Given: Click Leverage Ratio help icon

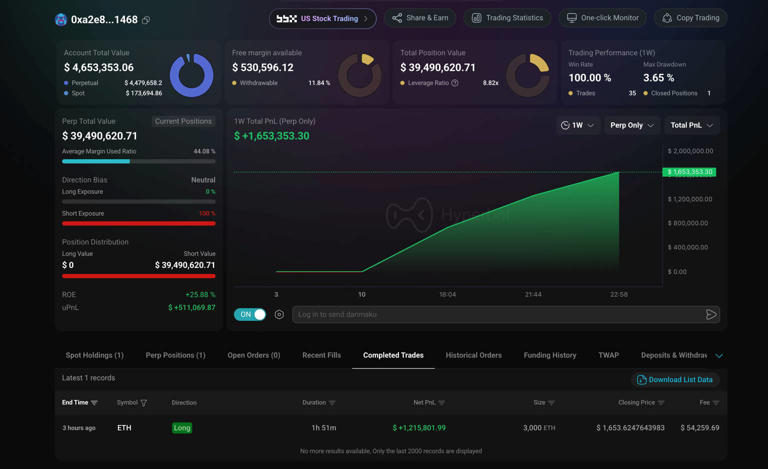Looking at the screenshot, I should [455, 83].
